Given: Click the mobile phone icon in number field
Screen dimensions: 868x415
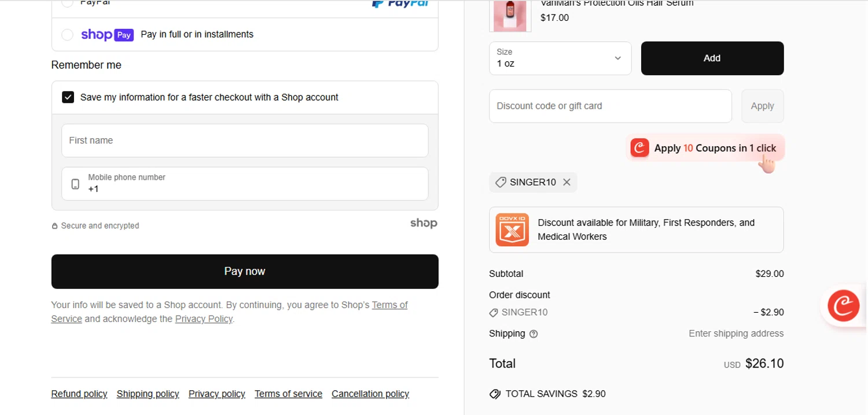Looking at the screenshot, I should [x=75, y=184].
